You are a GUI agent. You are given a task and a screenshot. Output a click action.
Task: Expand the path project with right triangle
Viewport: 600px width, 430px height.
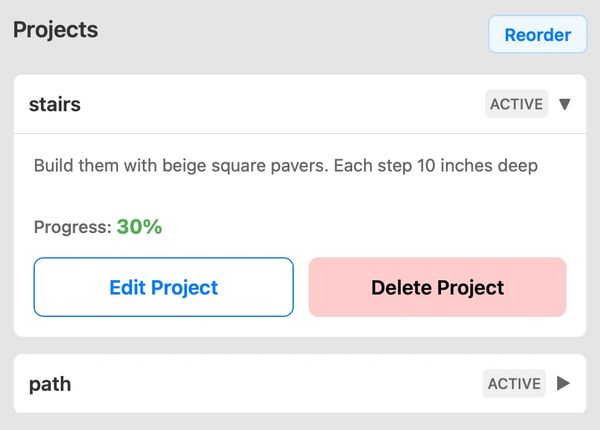coord(564,383)
